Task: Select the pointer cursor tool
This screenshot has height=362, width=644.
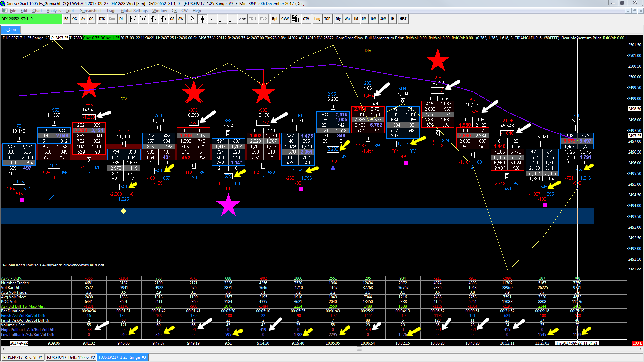Action: (192, 19)
